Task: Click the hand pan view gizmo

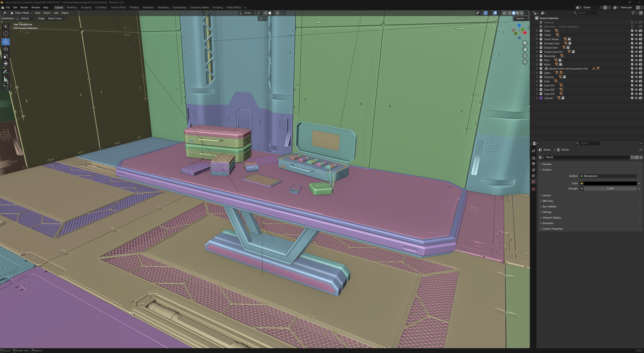Action: [x=525, y=49]
